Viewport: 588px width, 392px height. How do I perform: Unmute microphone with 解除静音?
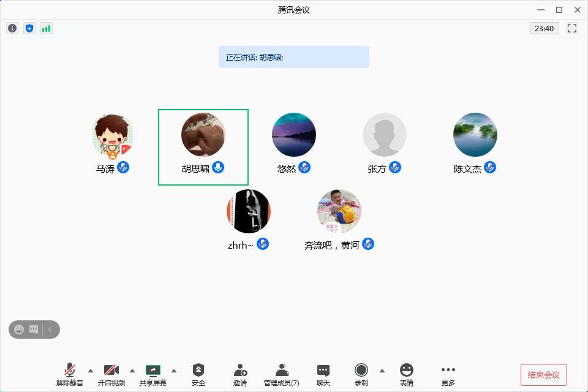pyautogui.click(x=70, y=375)
